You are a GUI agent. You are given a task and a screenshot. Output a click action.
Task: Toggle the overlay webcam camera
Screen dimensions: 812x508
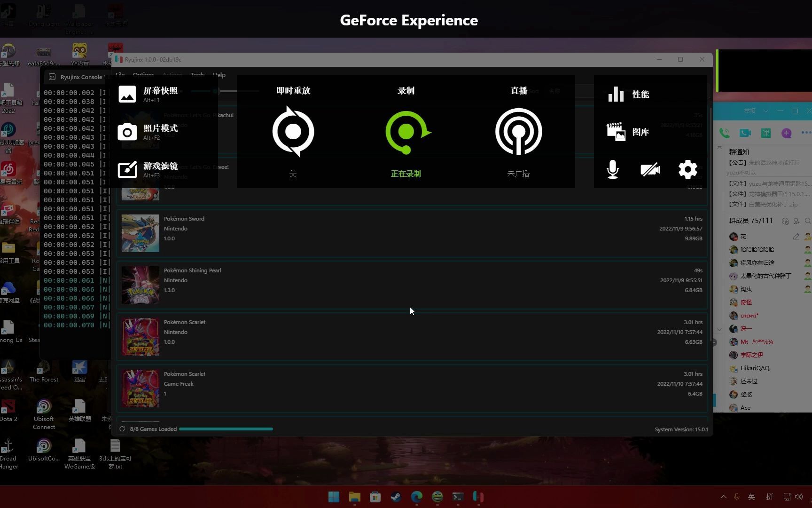coord(650,169)
